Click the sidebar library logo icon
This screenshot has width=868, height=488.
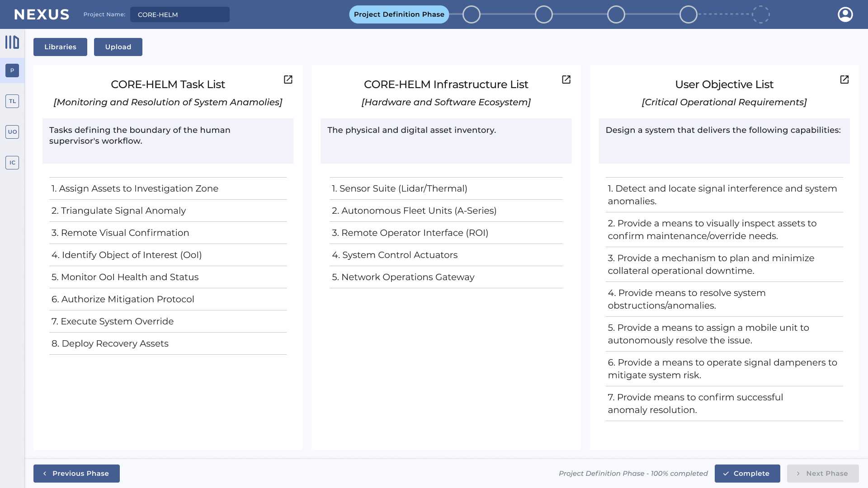tap(12, 42)
